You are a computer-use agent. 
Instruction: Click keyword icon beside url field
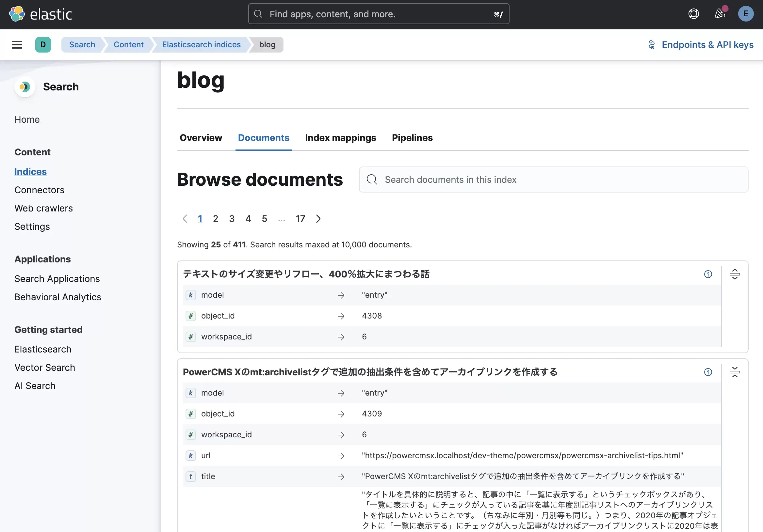point(190,456)
